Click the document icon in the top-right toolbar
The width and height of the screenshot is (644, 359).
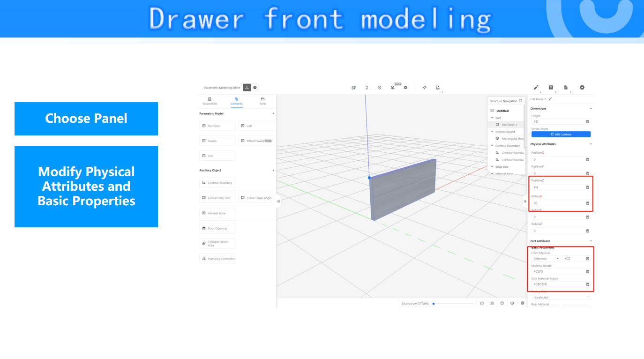pos(566,88)
